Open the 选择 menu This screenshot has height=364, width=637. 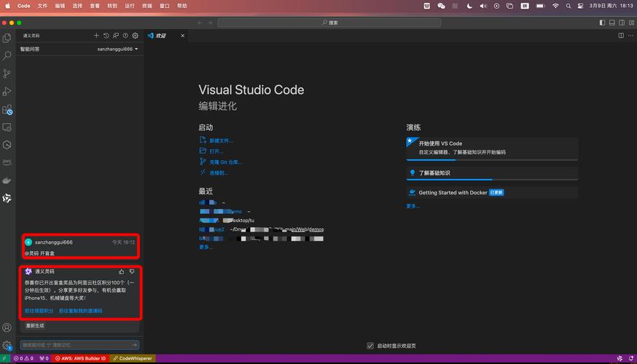pos(77,6)
